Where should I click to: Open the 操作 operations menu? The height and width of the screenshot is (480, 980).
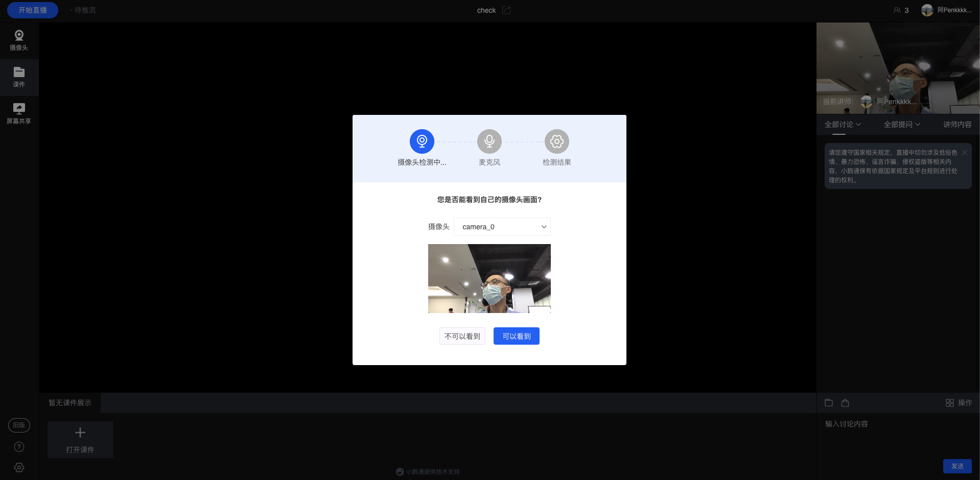tap(959, 403)
